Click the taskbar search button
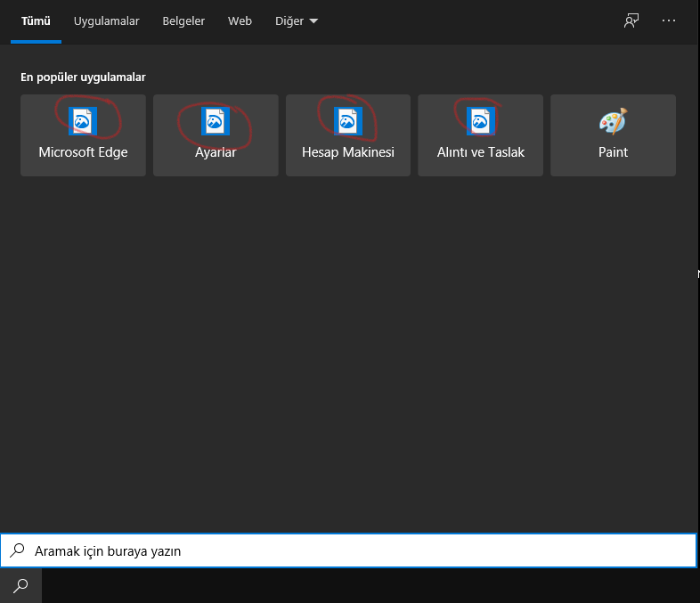This screenshot has width=700, height=603. point(20,585)
